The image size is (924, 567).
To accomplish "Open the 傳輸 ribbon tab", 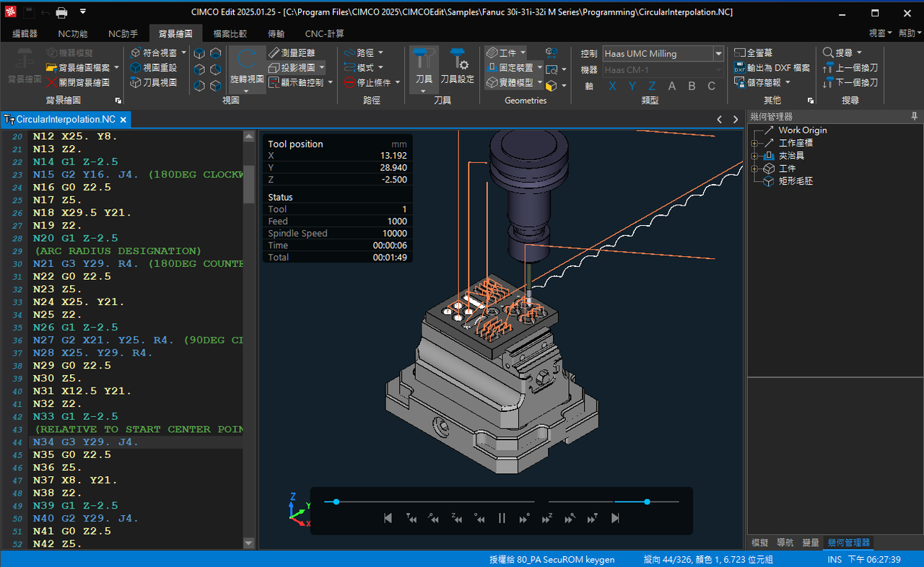I will tap(276, 33).
